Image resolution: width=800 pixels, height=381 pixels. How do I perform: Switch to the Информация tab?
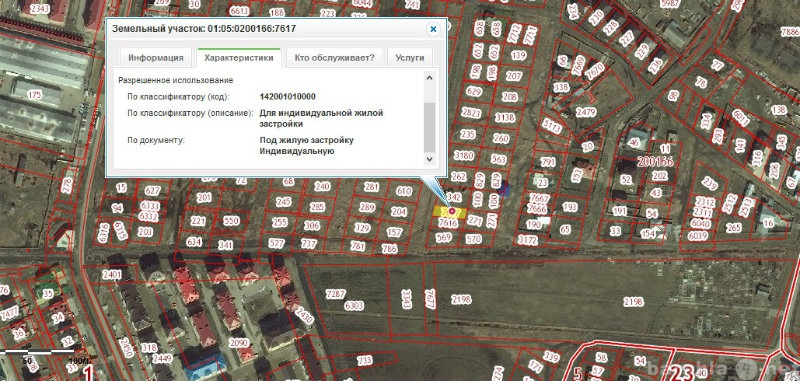(156, 58)
